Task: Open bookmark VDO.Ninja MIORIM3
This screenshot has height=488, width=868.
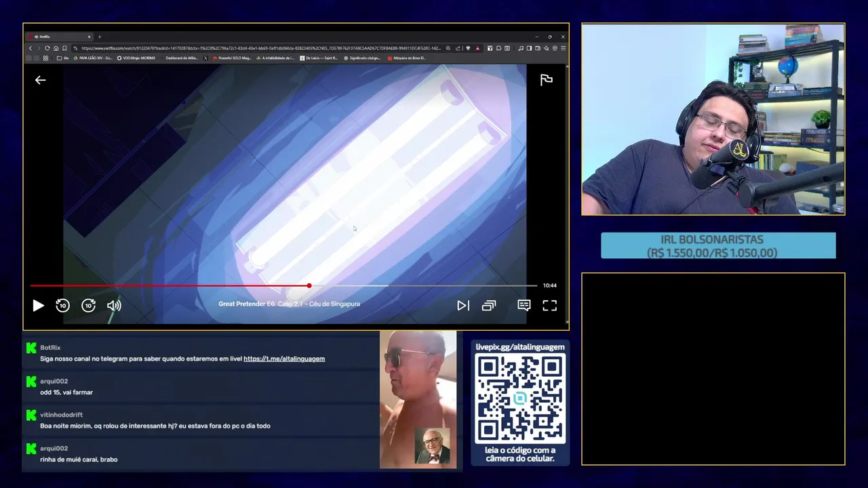Action: [136, 58]
